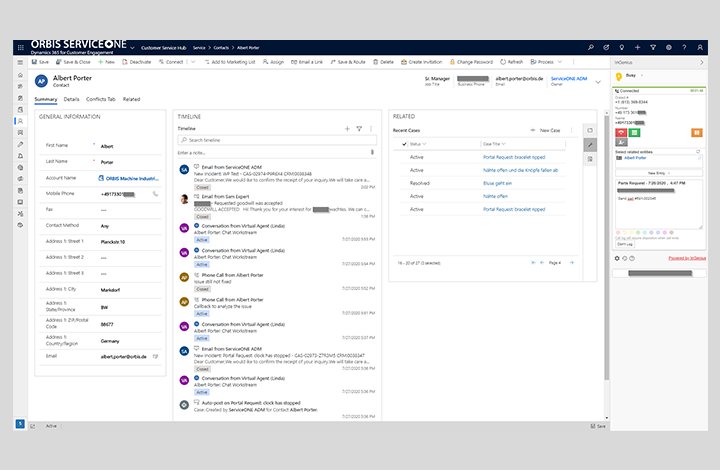Open advanced find funnel icon

pyautogui.click(x=653, y=47)
